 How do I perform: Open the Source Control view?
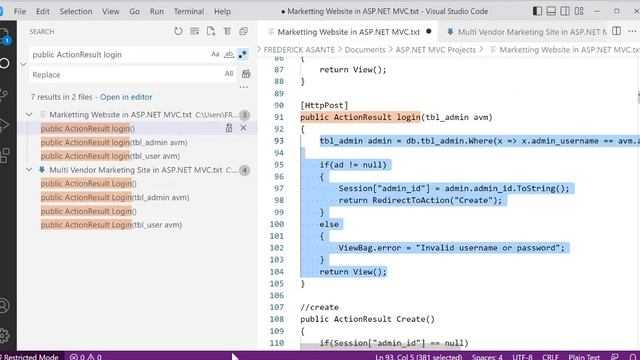click(x=4, y=95)
